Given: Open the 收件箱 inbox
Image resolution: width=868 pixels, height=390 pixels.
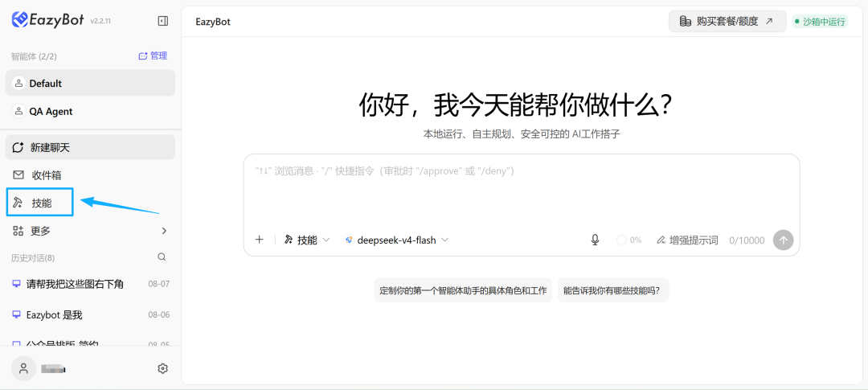Looking at the screenshot, I should (x=90, y=175).
